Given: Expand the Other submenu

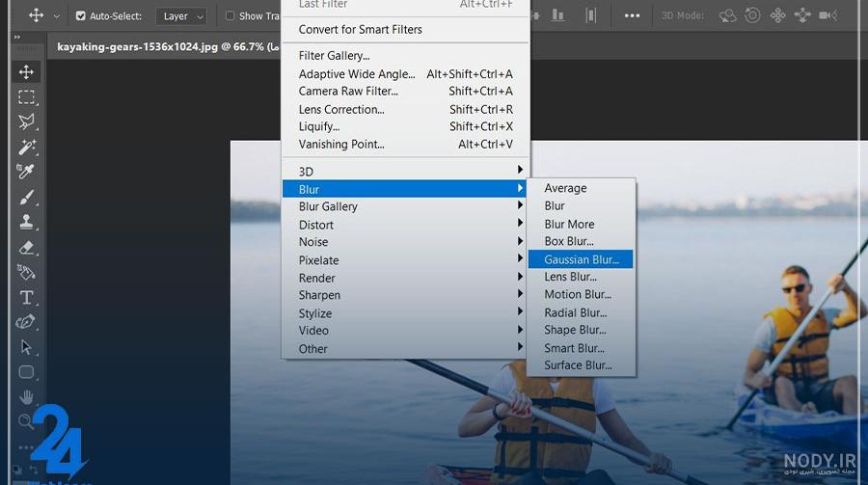Looking at the screenshot, I should point(404,348).
